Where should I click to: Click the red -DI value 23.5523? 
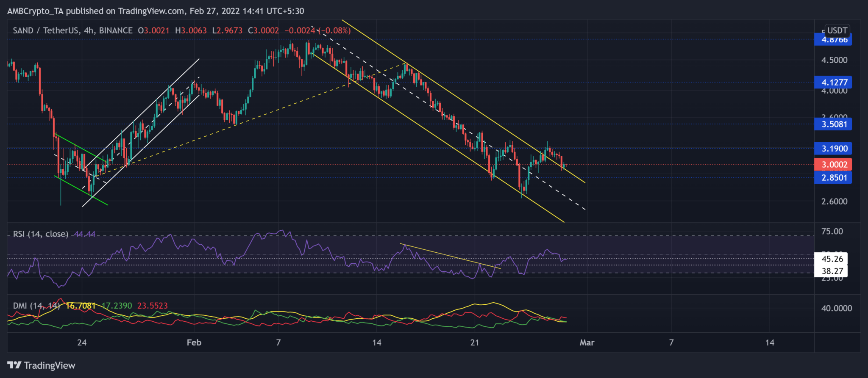pyautogui.click(x=153, y=306)
